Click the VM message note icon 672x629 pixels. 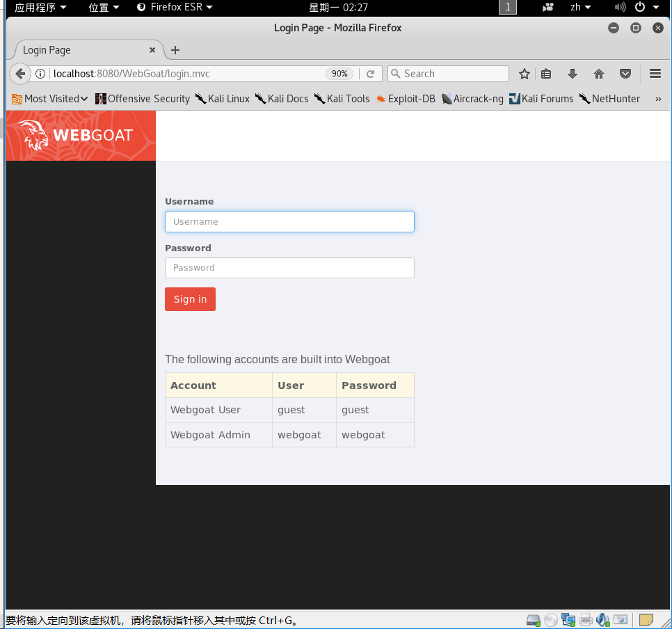point(646,620)
